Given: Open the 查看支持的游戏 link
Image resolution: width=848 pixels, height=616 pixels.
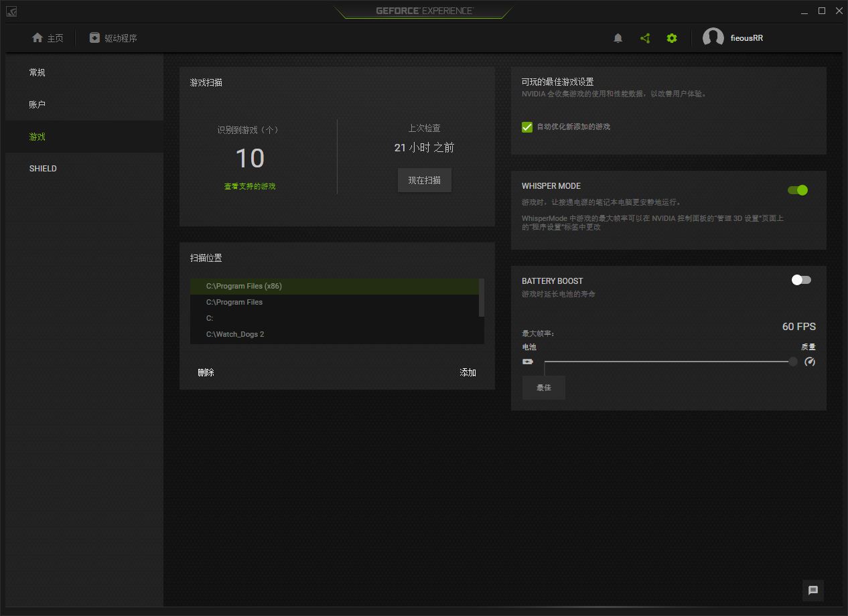Looking at the screenshot, I should click(x=250, y=186).
